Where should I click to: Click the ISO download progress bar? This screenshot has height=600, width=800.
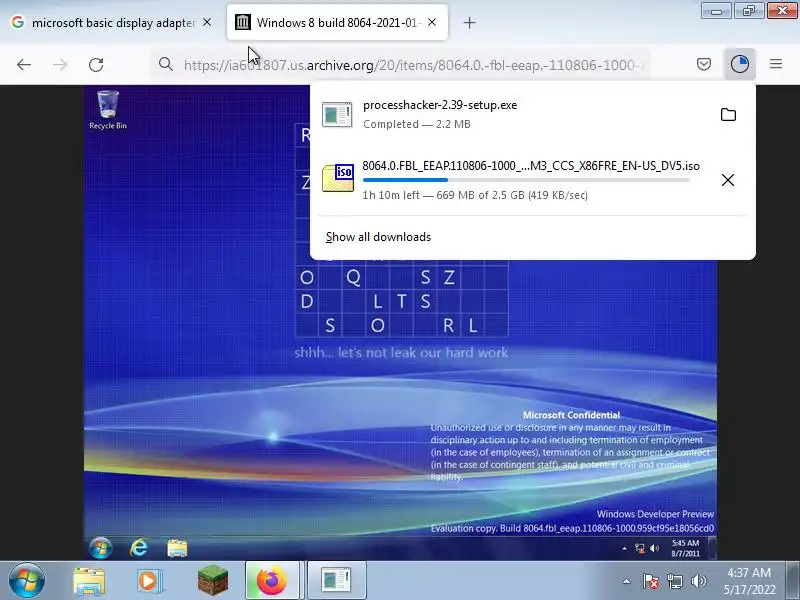click(526, 180)
